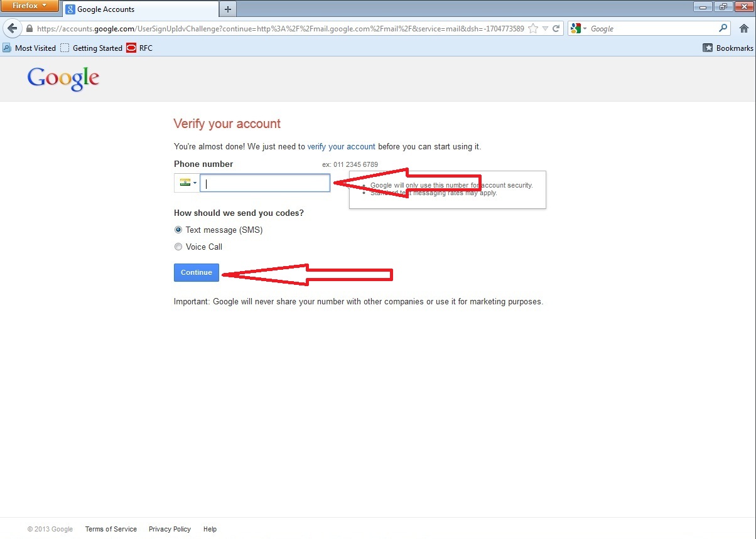
Task: Click the '© 2013 Google' footer text
Action: tap(50, 529)
